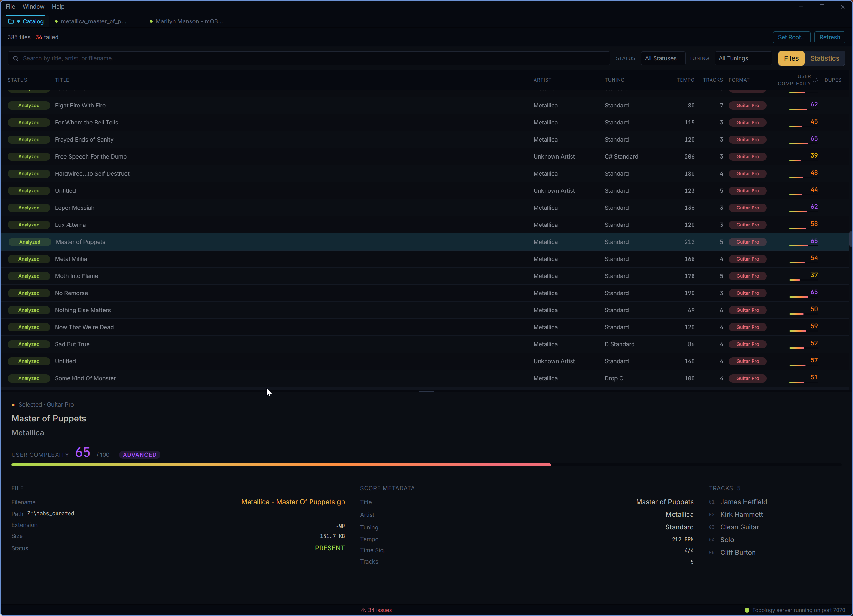Sort by the Tuning column header
This screenshot has height=616, width=853.
(x=614, y=80)
